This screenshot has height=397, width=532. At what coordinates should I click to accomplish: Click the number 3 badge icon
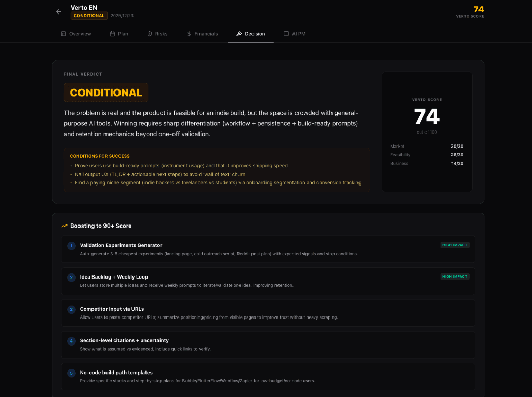pyautogui.click(x=71, y=310)
